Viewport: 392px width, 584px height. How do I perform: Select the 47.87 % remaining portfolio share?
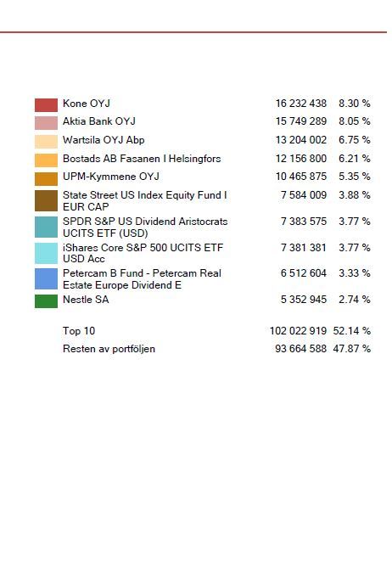(x=352, y=349)
